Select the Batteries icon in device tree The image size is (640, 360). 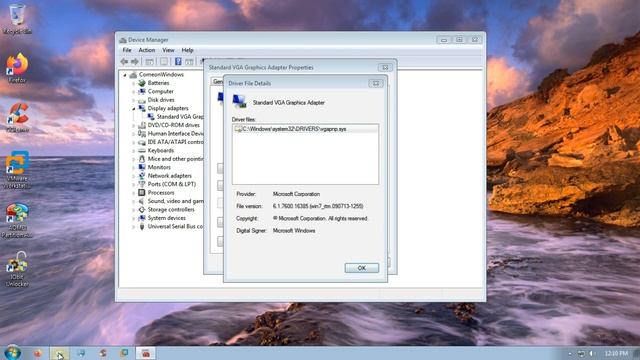click(142, 83)
